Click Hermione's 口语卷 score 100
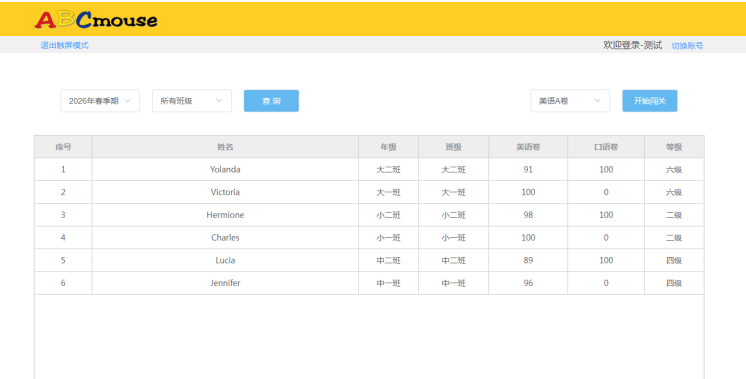746x379 pixels. tap(606, 215)
